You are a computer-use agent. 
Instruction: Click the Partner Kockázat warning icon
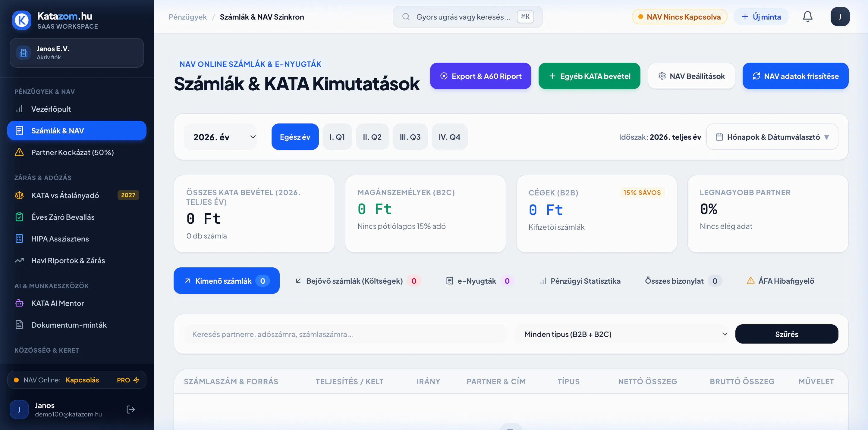tap(19, 152)
